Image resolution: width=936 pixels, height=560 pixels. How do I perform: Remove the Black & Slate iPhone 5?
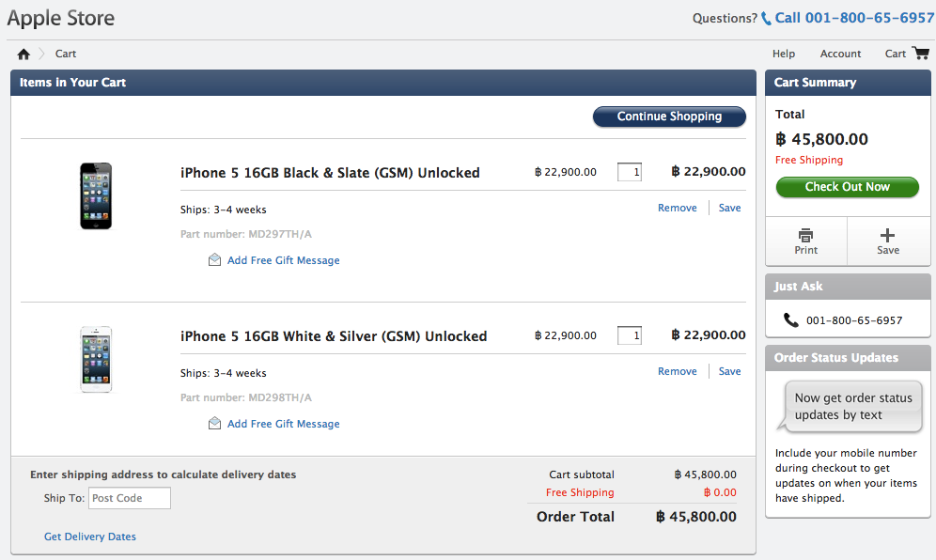(x=677, y=209)
